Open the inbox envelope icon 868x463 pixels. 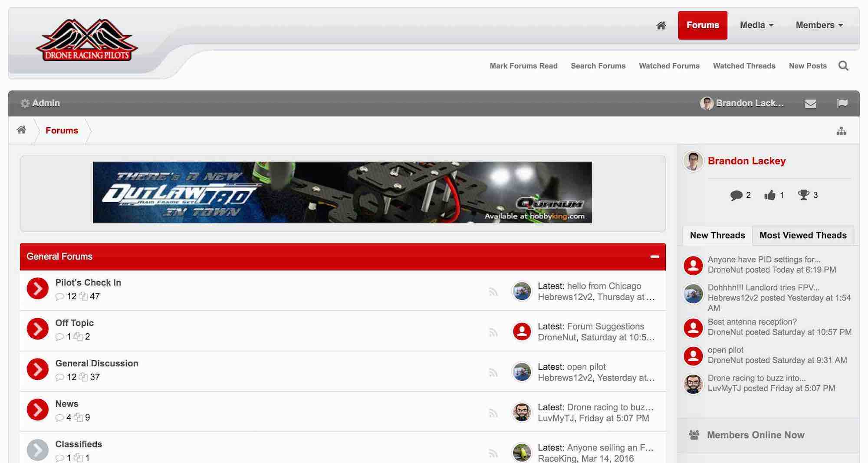(810, 104)
